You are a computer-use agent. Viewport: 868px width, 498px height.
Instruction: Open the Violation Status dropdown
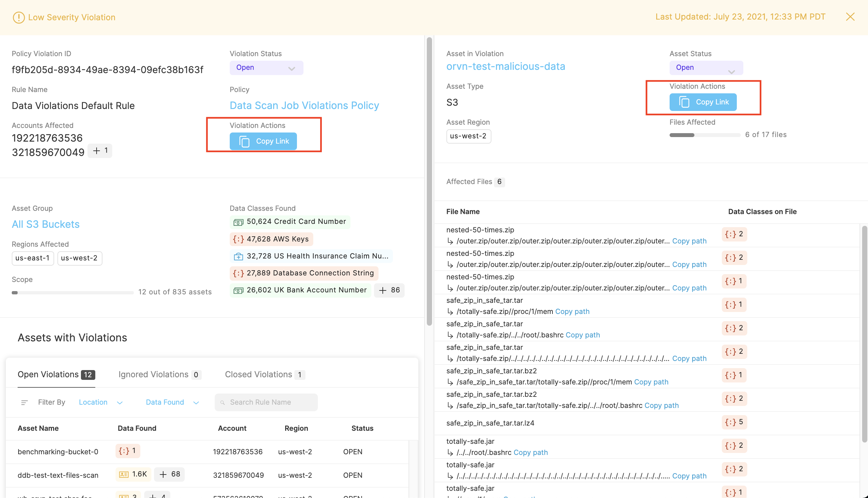[x=266, y=68]
